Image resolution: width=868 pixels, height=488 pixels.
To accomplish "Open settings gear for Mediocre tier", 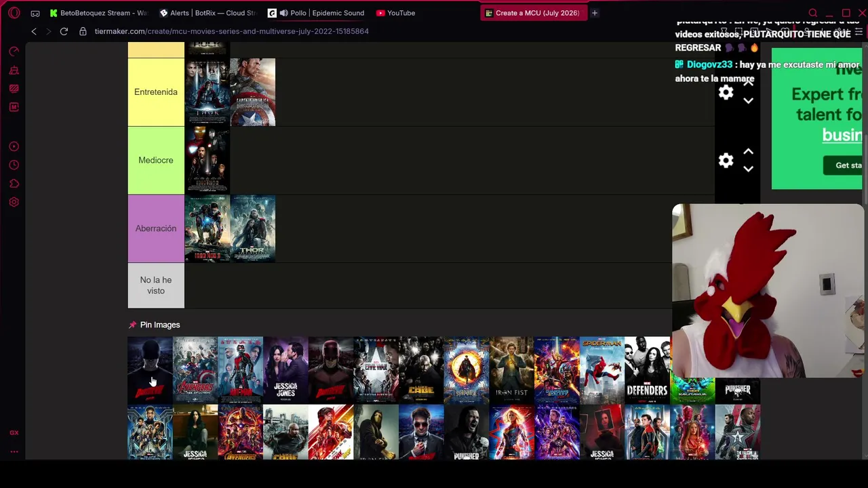I will [726, 161].
